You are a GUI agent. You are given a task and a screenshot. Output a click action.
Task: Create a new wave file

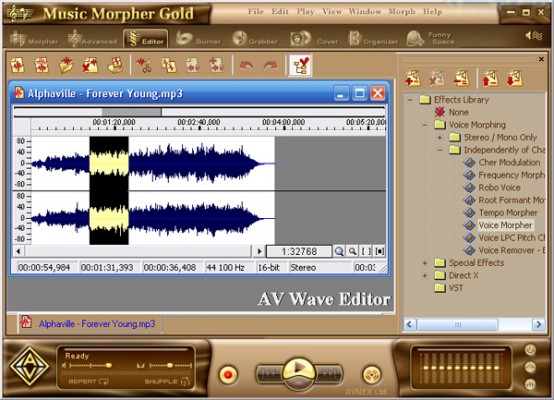coord(18,65)
